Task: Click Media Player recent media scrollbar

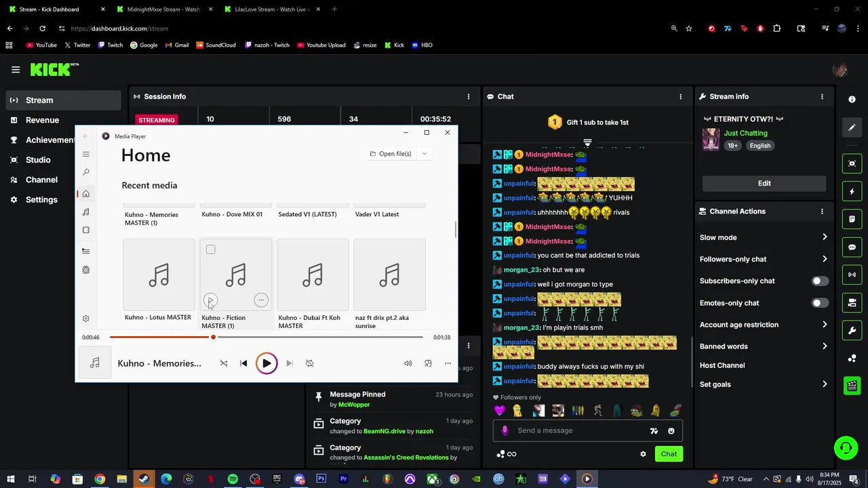Action: (x=456, y=229)
